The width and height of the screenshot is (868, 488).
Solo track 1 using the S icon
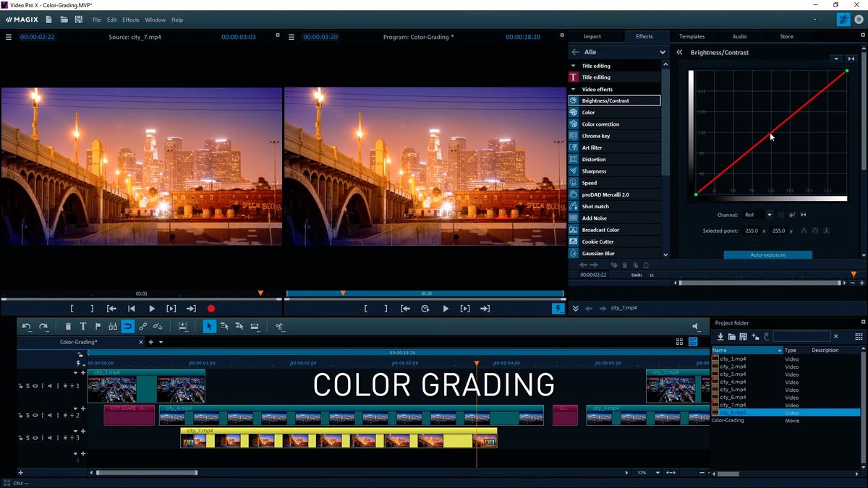[x=27, y=385]
